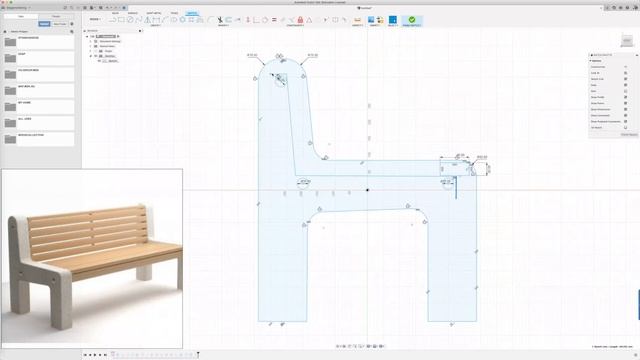This screenshot has width=640, height=360.
Task: Select the Trim scissors tool
Action: tap(220, 20)
